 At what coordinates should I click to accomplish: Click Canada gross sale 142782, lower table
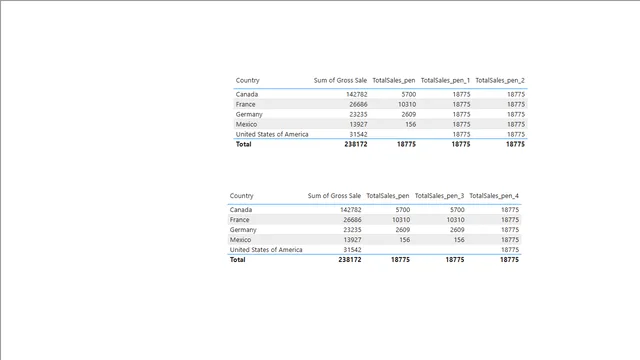(x=351, y=210)
